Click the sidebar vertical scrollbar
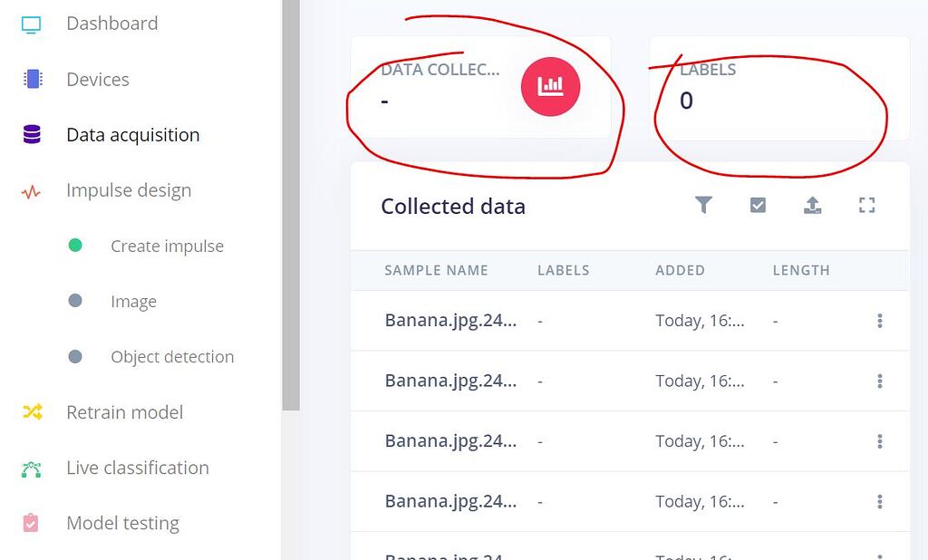Screen dimensions: 928x560 tap(291, 205)
